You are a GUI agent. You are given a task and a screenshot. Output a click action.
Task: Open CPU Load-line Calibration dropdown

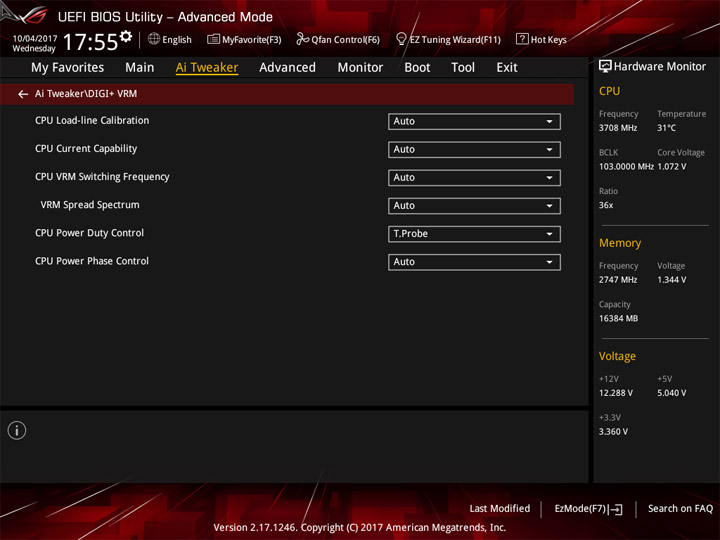click(x=474, y=122)
